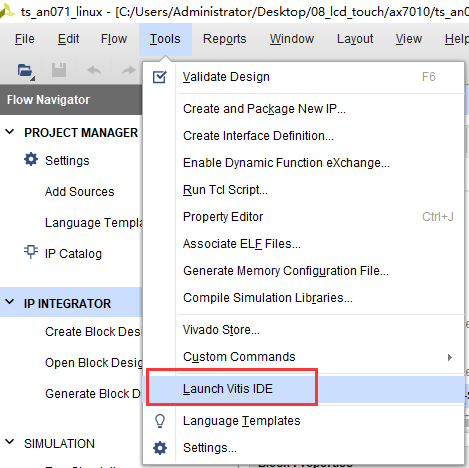The image size is (469, 468).
Task: Click the Undo arrow icon
Action: 94,70
